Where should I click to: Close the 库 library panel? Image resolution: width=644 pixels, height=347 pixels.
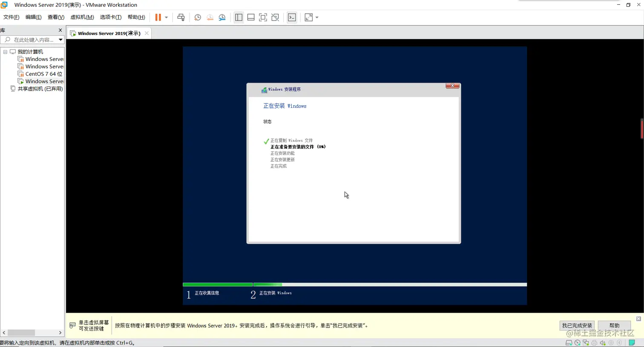pyautogui.click(x=60, y=30)
